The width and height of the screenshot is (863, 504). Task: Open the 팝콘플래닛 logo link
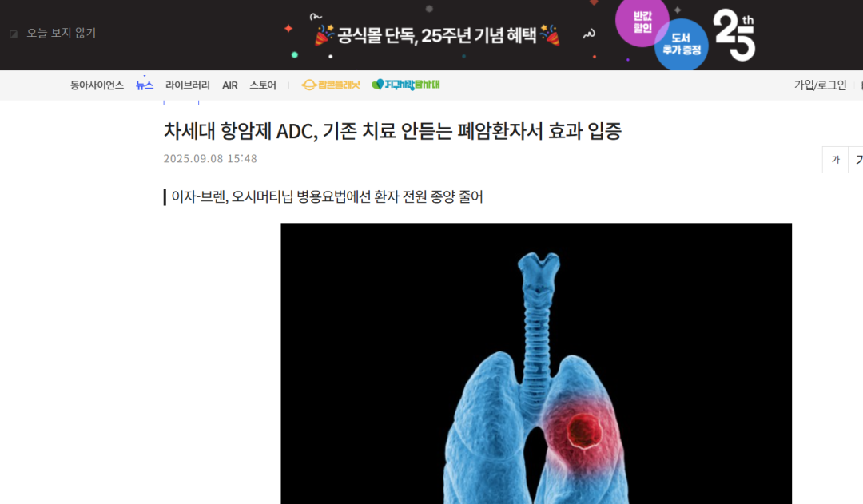click(330, 85)
